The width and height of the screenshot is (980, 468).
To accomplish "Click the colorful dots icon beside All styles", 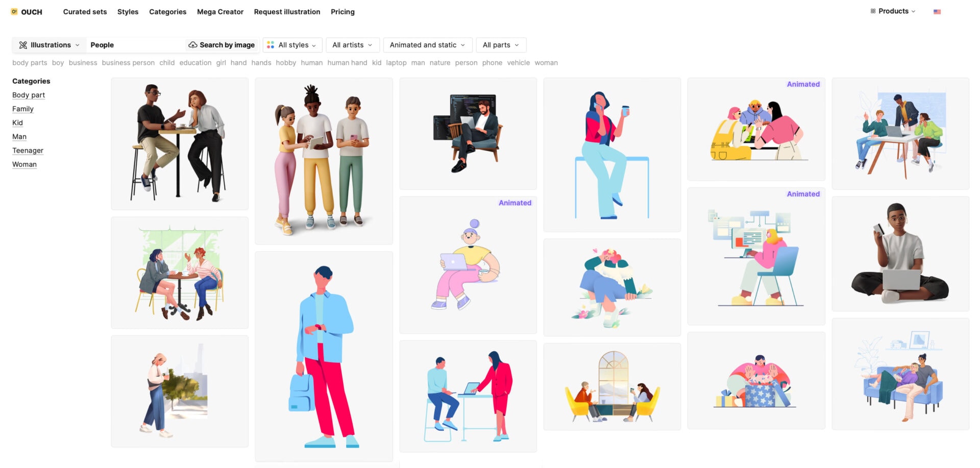I will (x=271, y=45).
